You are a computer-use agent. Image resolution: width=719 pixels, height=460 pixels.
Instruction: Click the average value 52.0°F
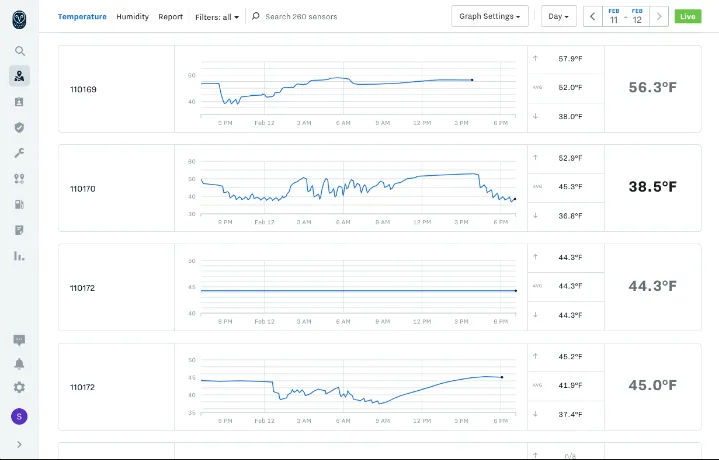tap(570, 87)
